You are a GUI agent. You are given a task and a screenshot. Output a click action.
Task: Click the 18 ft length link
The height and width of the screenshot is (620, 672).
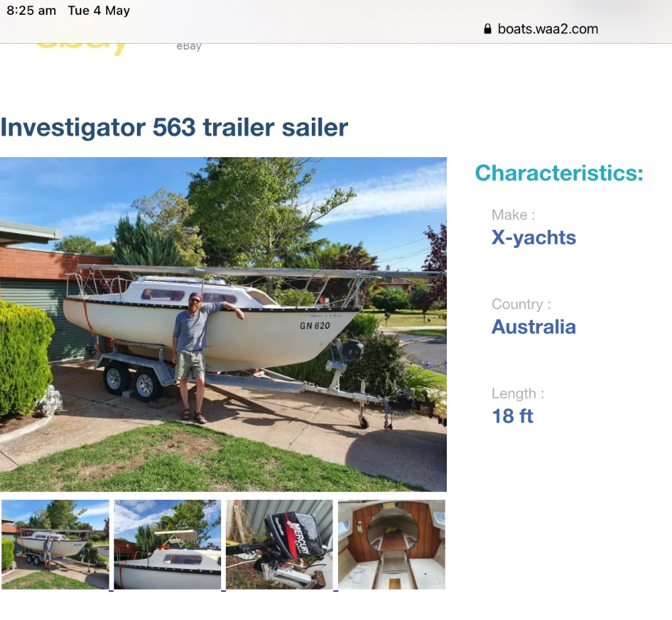point(513,416)
